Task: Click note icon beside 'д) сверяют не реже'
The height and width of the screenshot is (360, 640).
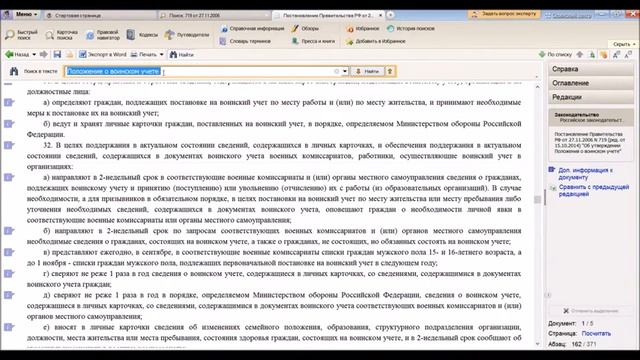Action: pyautogui.click(x=9, y=295)
